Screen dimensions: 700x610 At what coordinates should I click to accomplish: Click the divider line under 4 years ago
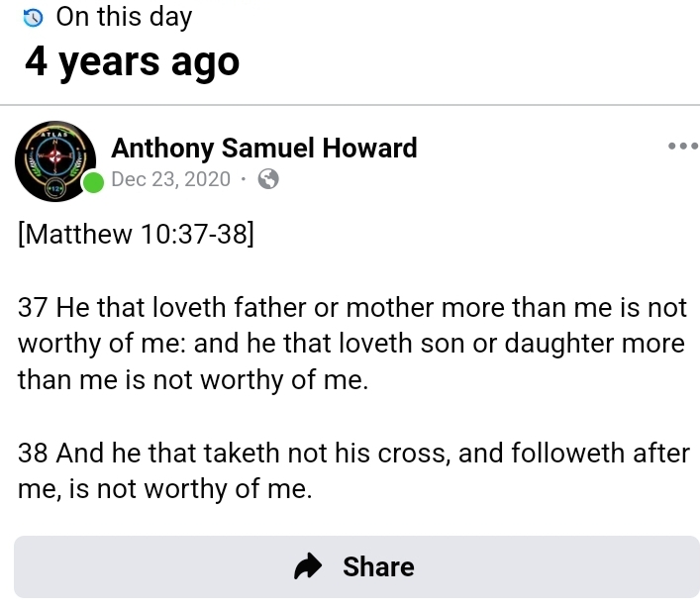(350, 105)
